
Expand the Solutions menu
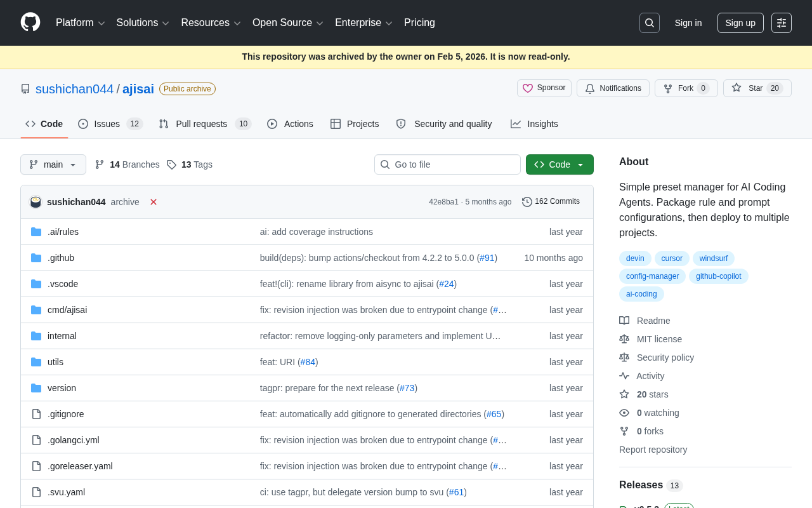click(143, 23)
